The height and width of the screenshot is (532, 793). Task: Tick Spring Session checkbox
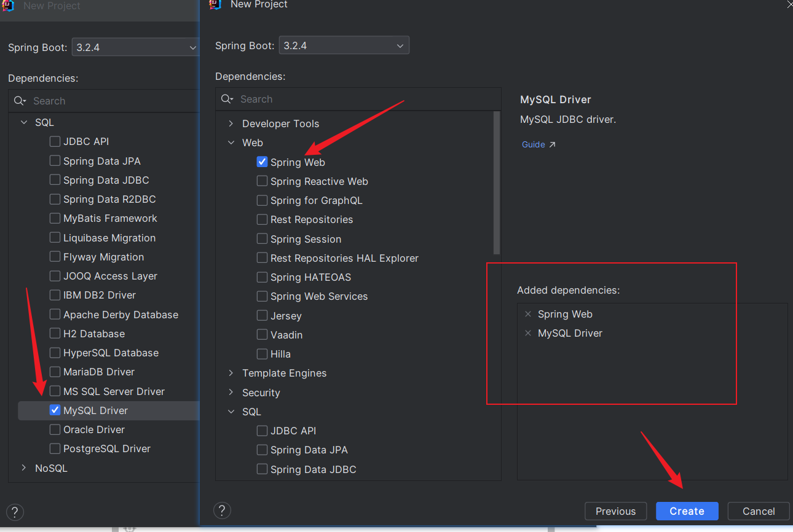point(262,239)
